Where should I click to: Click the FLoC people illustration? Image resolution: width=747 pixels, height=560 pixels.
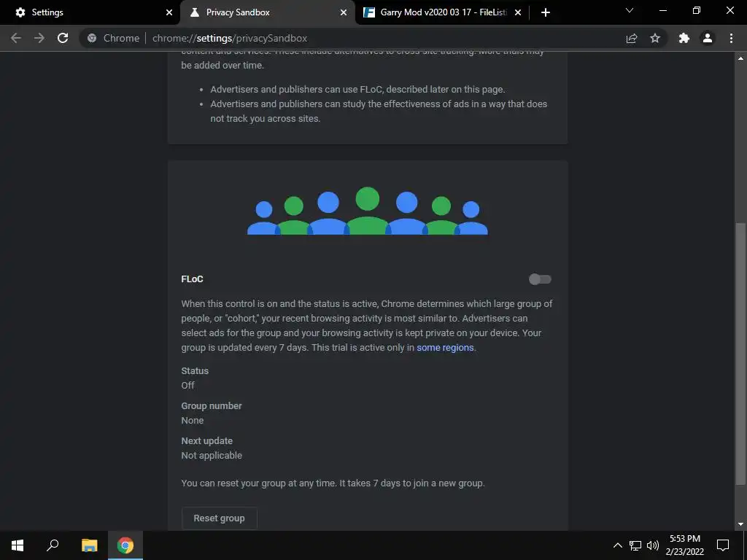[x=368, y=211]
